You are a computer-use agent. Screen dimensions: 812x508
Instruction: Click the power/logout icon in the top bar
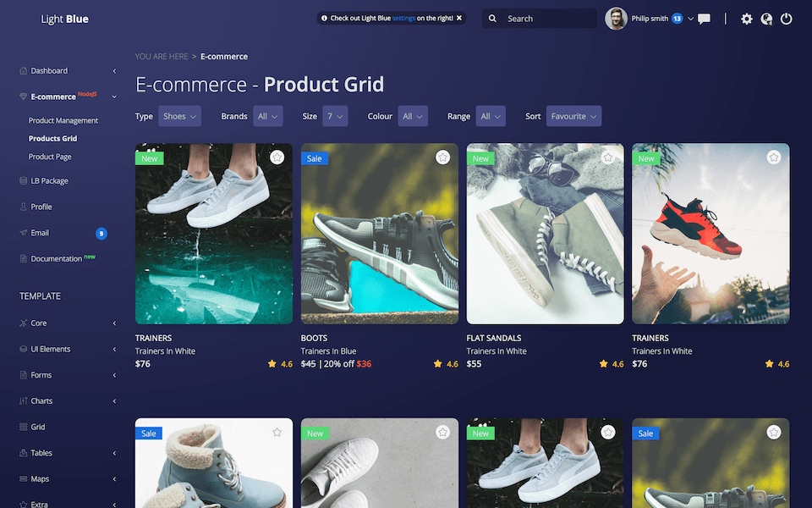coord(786,18)
